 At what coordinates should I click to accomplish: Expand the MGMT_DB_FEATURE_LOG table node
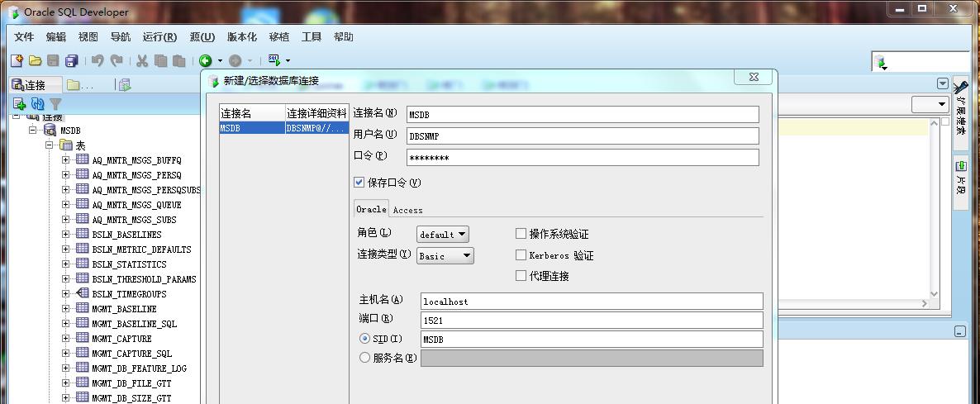pos(65,368)
